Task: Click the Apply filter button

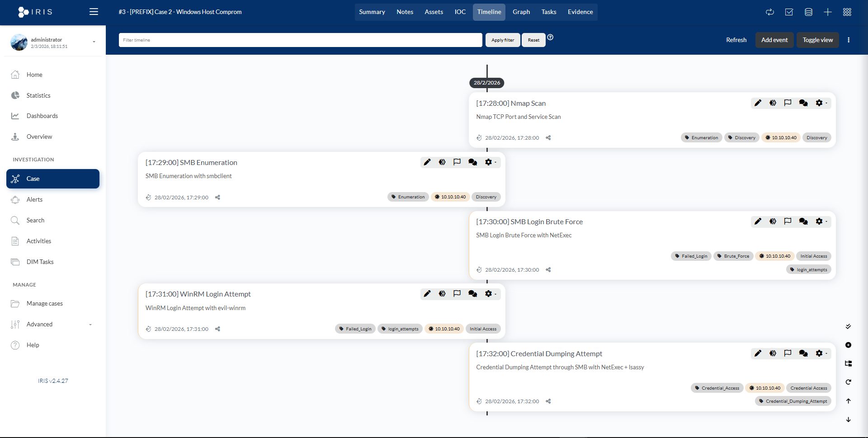Action: click(x=502, y=40)
